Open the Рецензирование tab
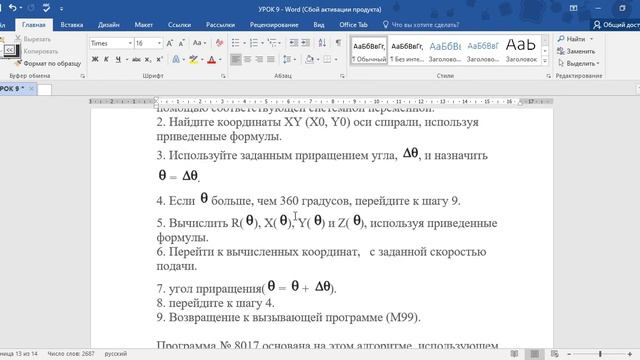Screen dimensions: 640x360 point(274,25)
